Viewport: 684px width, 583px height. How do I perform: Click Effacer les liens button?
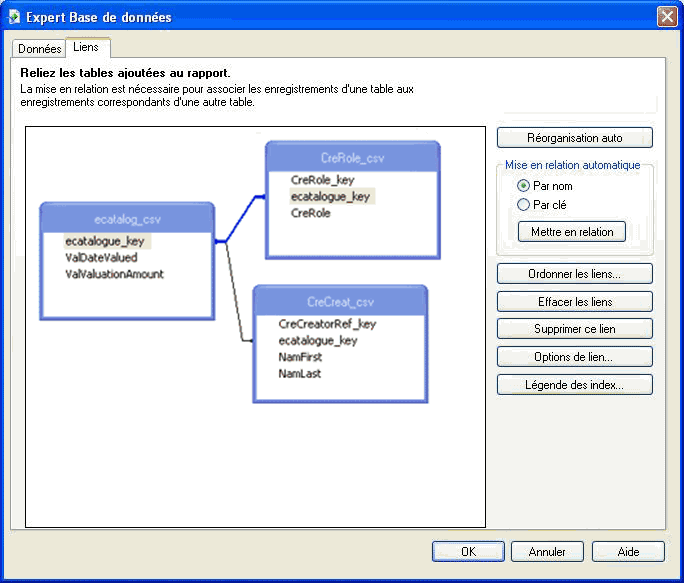(574, 301)
